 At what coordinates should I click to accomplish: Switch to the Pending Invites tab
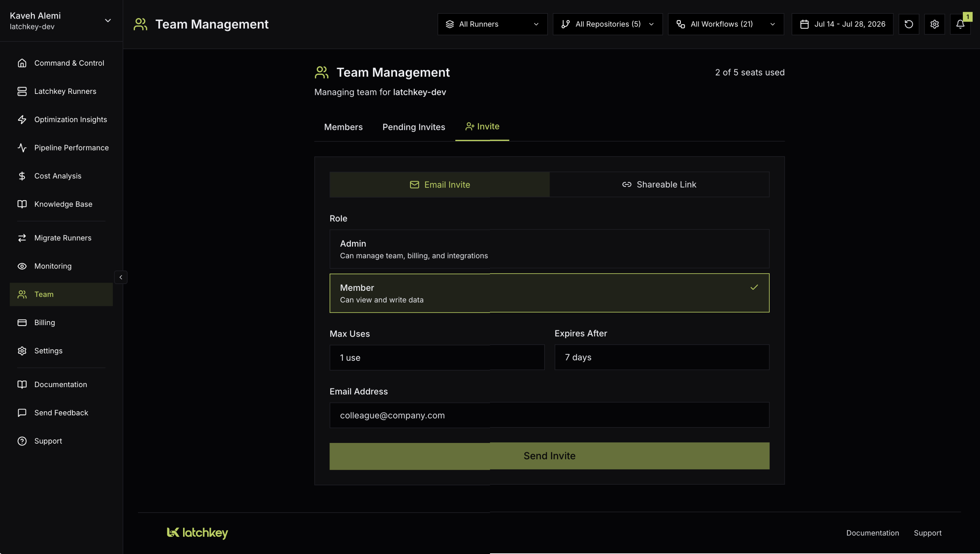(x=414, y=127)
